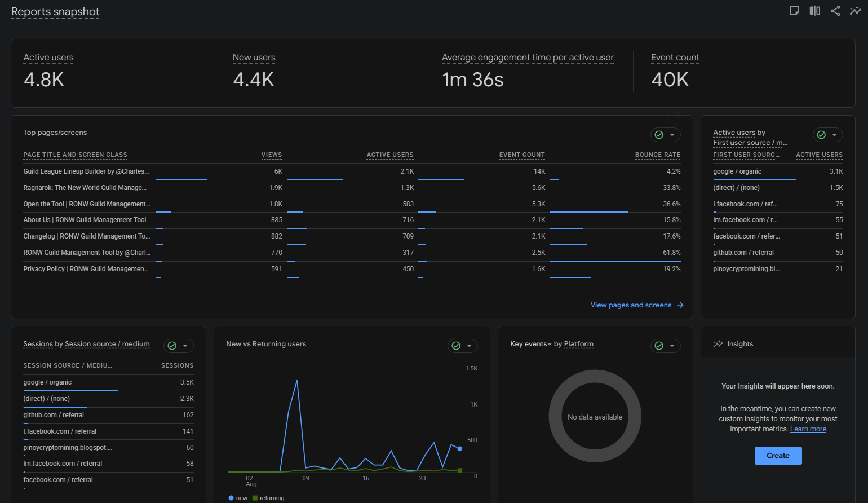Select the Average engagement time per active user label
The width and height of the screenshot is (868, 503).
[x=528, y=58]
